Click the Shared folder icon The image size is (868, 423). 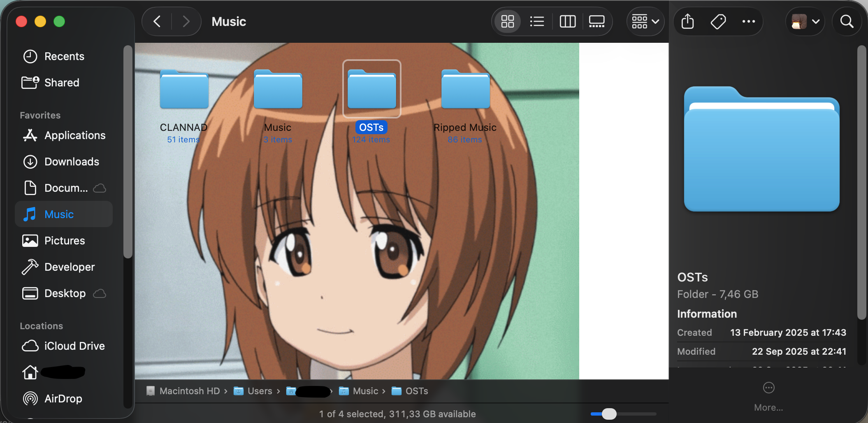(x=30, y=82)
